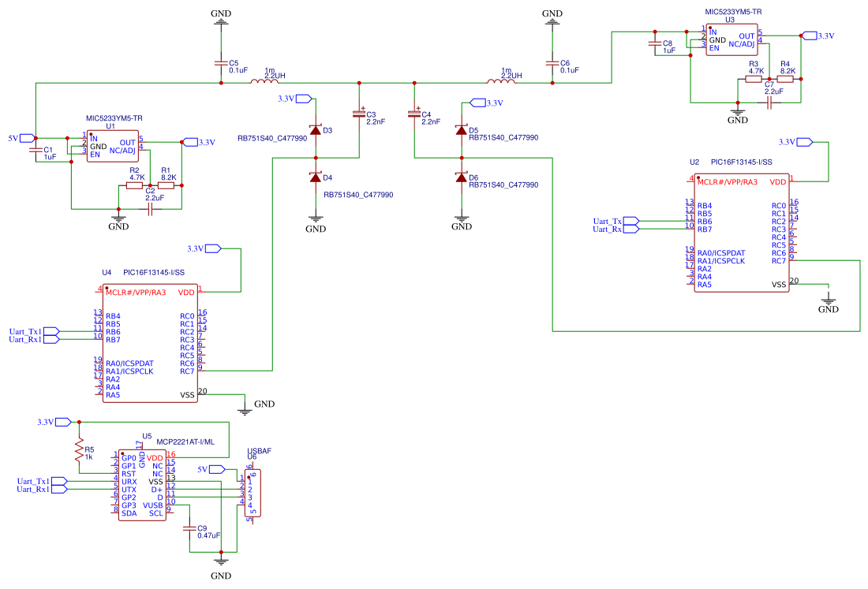Select capacitor C5 0.1uF symbol
868x589 pixels.
coord(221,63)
